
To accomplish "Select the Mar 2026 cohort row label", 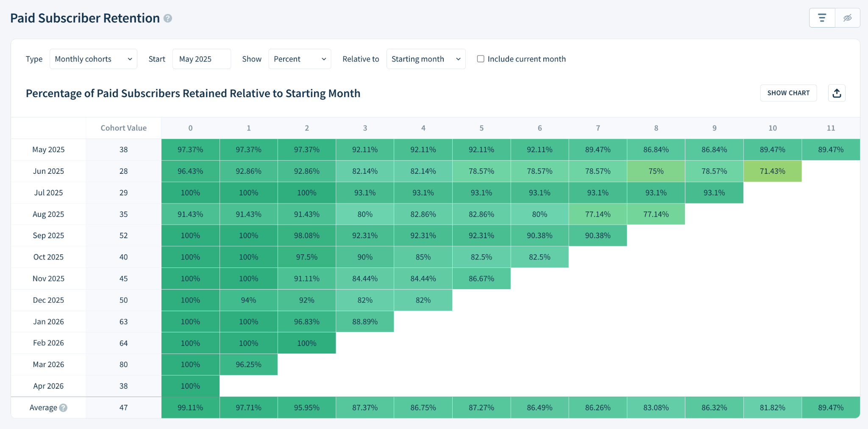I will 48,365.
